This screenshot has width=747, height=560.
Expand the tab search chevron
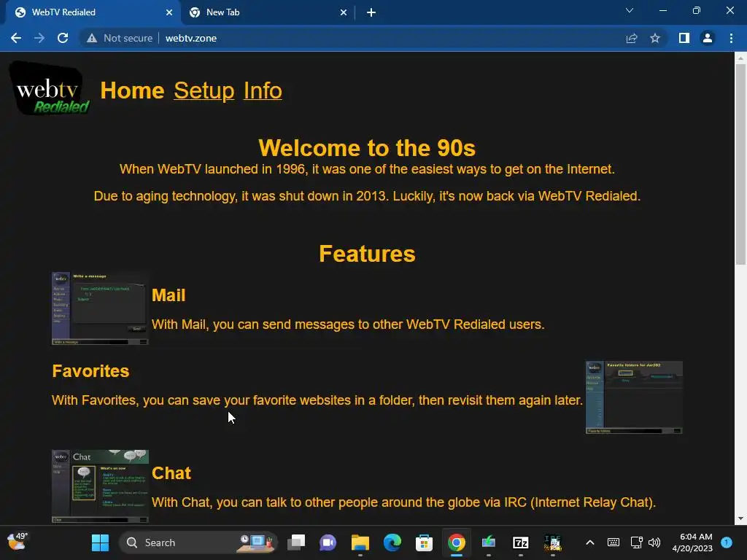pos(630,10)
